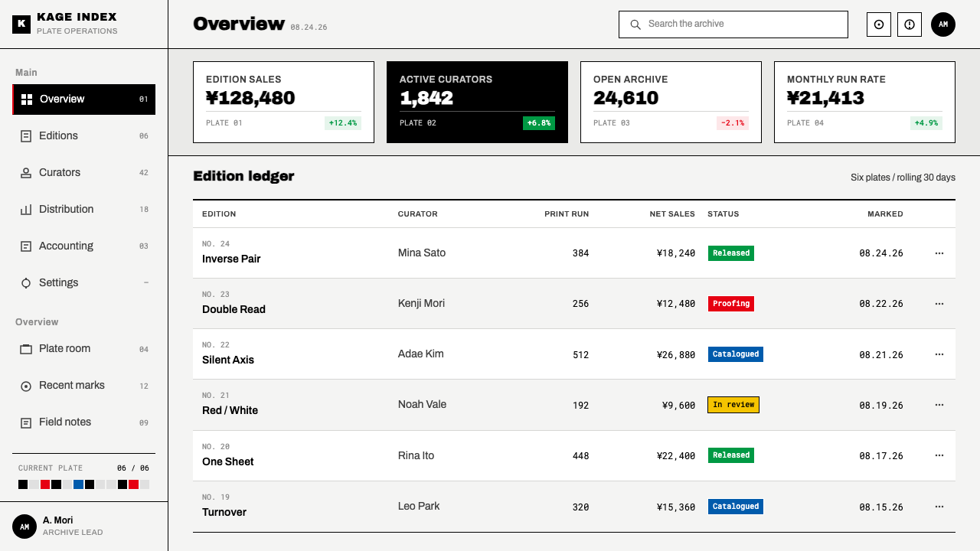Click the Distribution bar chart icon
Image resolution: width=980 pixels, height=551 pixels.
click(26, 210)
